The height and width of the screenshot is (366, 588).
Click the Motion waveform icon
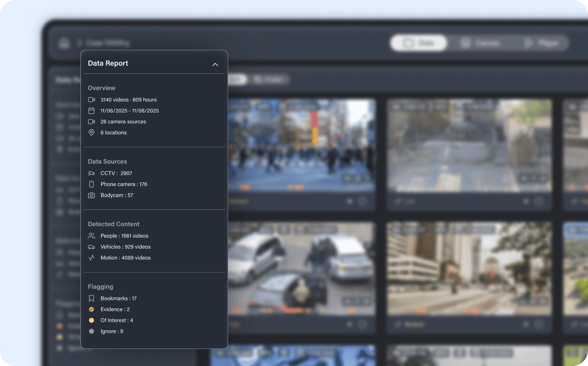point(92,258)
